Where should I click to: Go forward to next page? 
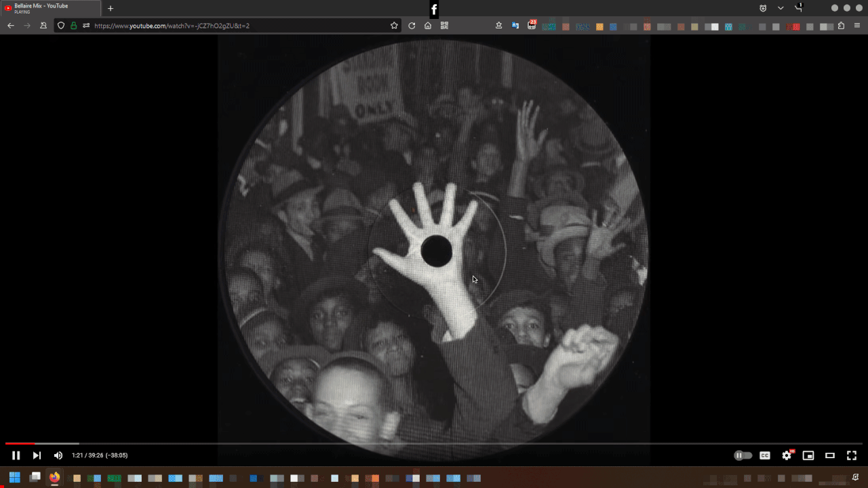click(x=27, y=26)
